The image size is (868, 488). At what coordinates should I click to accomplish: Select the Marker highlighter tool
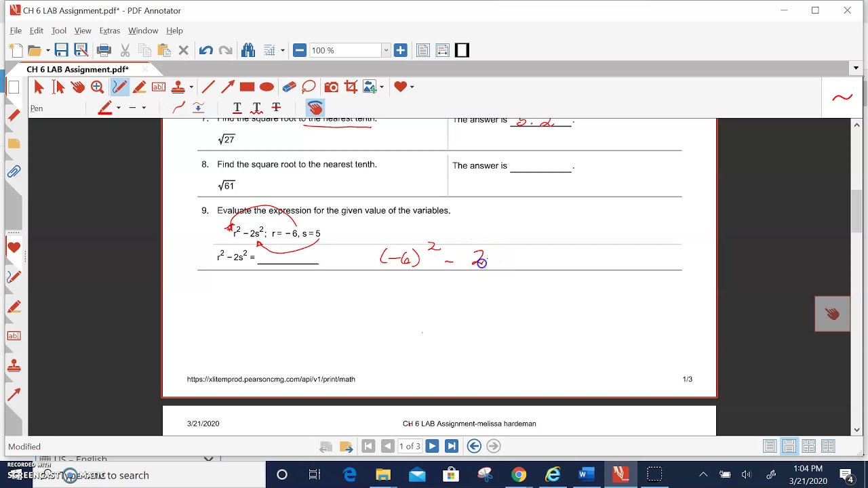click(x=139, y=87)
